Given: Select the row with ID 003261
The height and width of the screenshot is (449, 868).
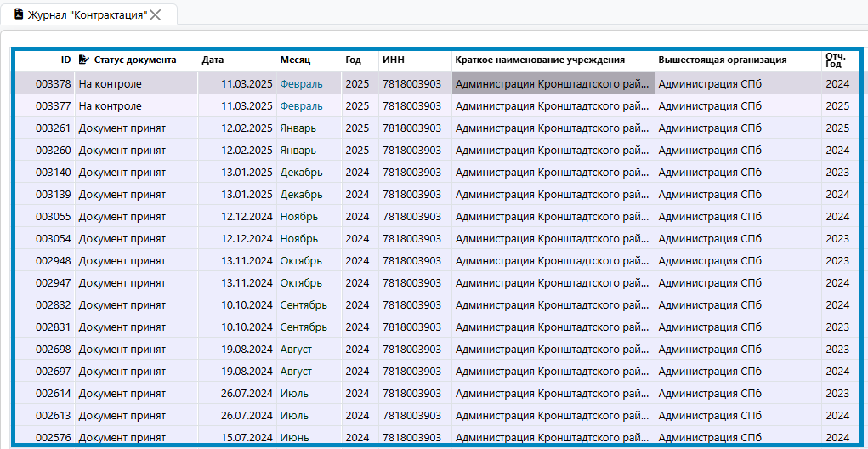Looking at the screenshot, I should [53, 128].
